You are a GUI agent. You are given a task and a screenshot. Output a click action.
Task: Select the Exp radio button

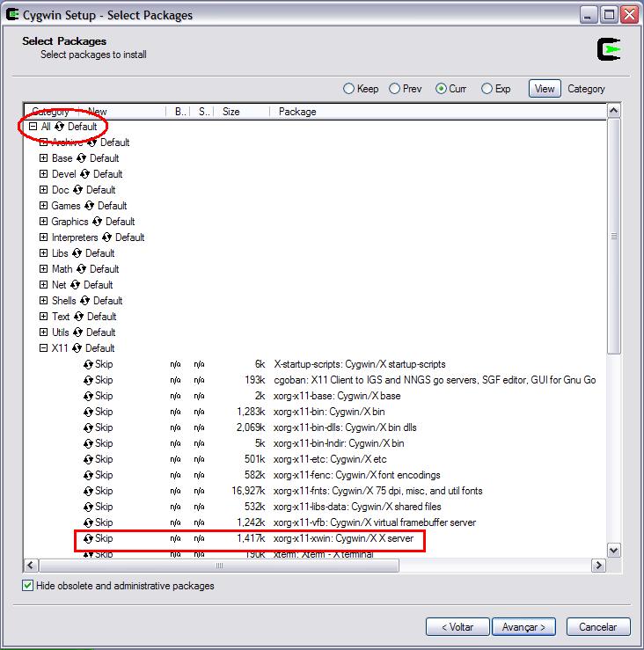click(487, 89)
